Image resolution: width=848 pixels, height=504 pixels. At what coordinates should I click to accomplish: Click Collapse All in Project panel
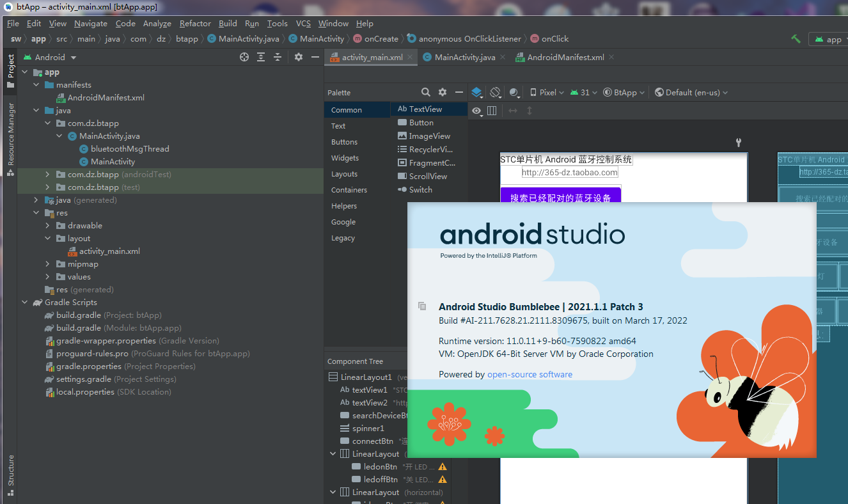point(278,57)
